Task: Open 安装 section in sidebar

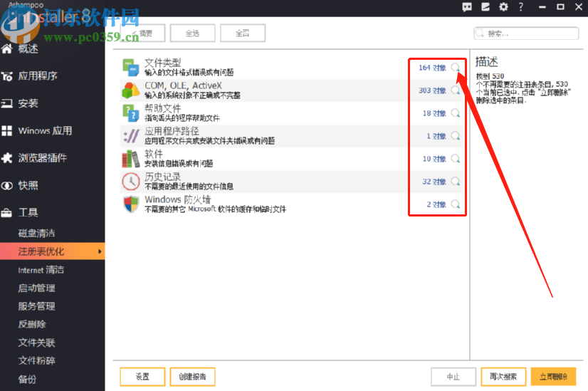Action: pyautogui.click(x=28, y=103)
